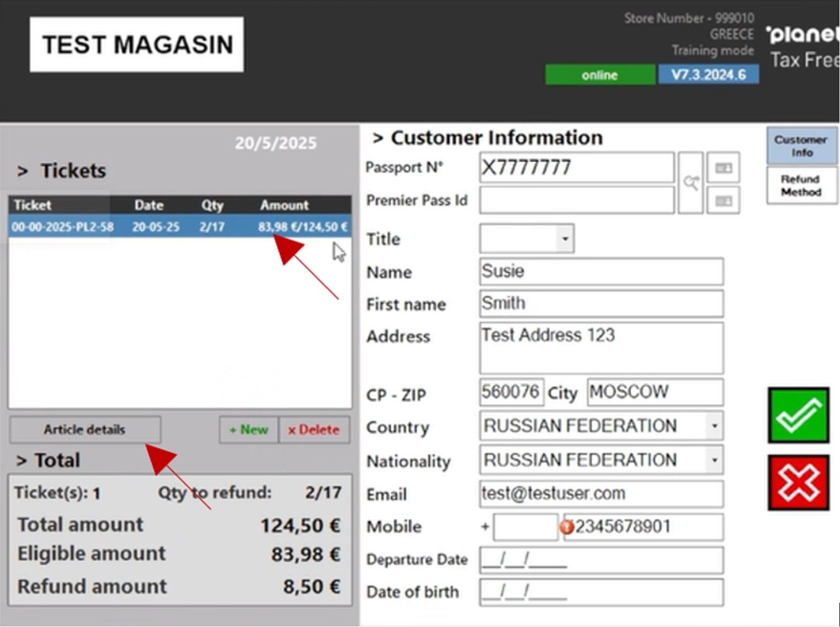The image size is (840, 627).
Task: Click the passport search magnifier icon
Action: 691,183
